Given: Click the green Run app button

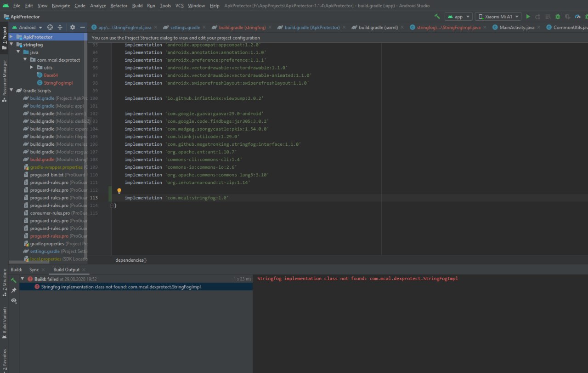Looking at the screenshot, I should 528,17.
